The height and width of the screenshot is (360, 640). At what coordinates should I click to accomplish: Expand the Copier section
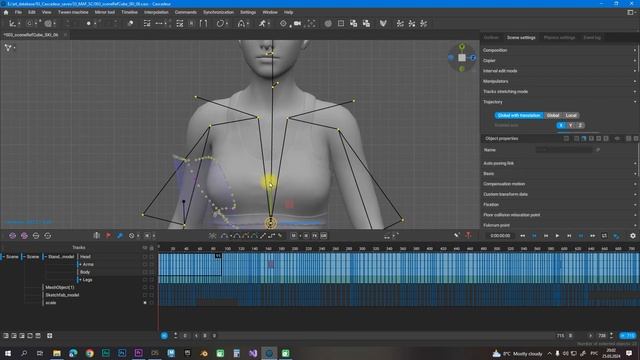point(559,60)
